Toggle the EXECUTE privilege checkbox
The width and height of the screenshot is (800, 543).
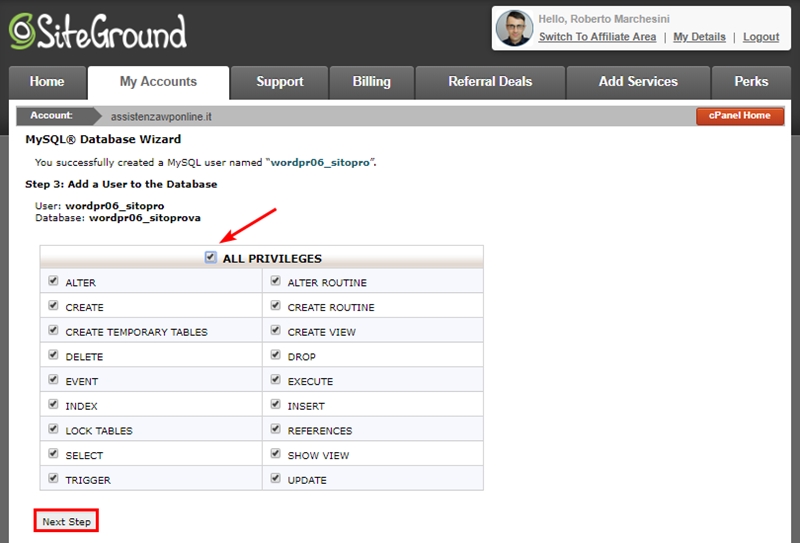pyautogui.click(x=276, y=379)
